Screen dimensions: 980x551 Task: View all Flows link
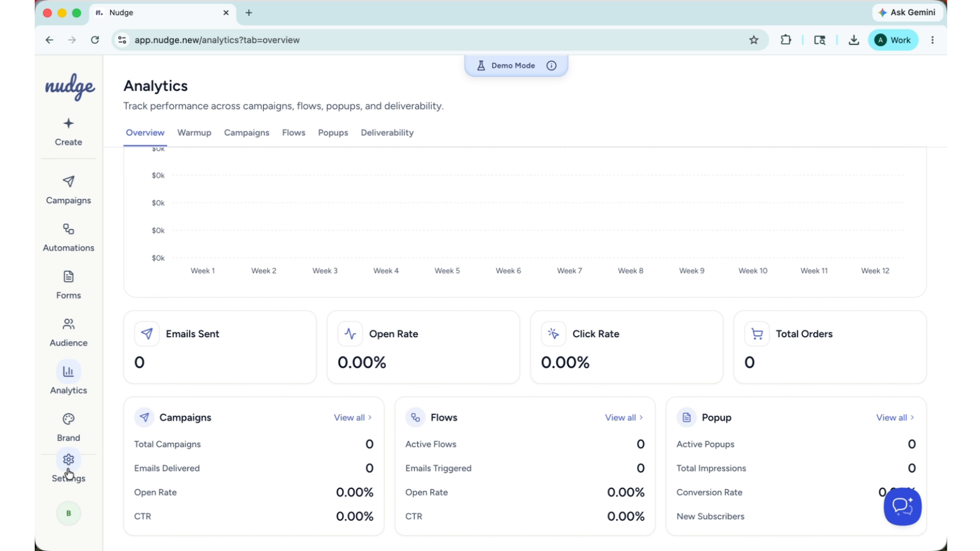(624, 417)
